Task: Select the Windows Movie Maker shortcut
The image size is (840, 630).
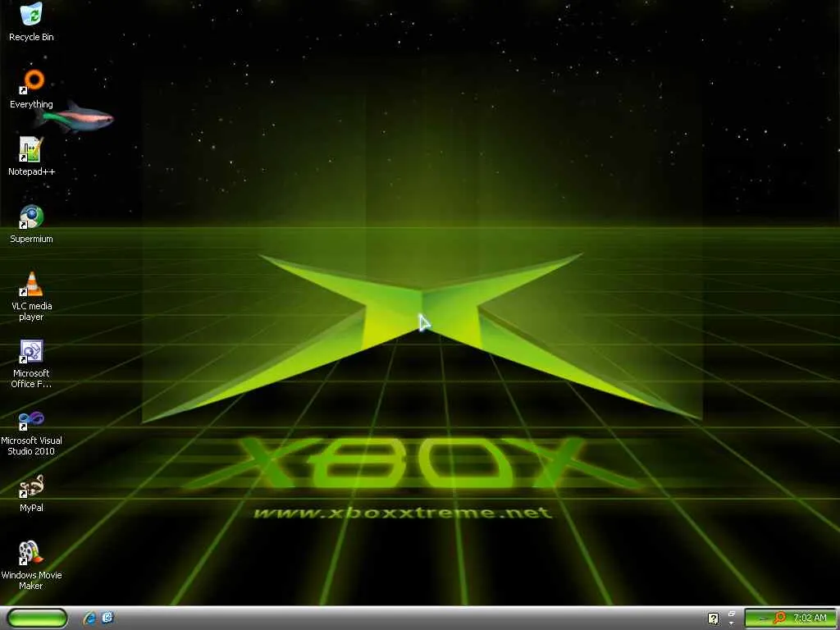Action: pyautogui.click(x=31, y=566)
